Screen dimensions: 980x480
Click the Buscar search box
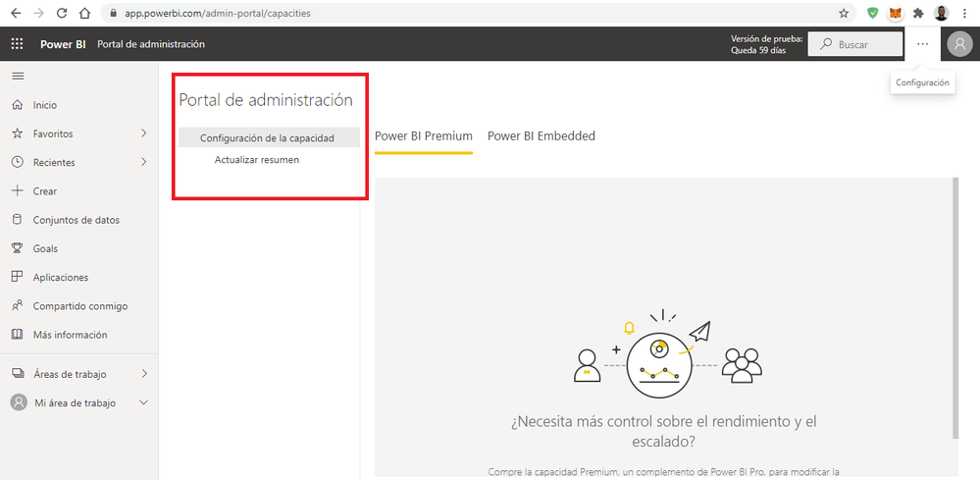click(x=855, y=44)
